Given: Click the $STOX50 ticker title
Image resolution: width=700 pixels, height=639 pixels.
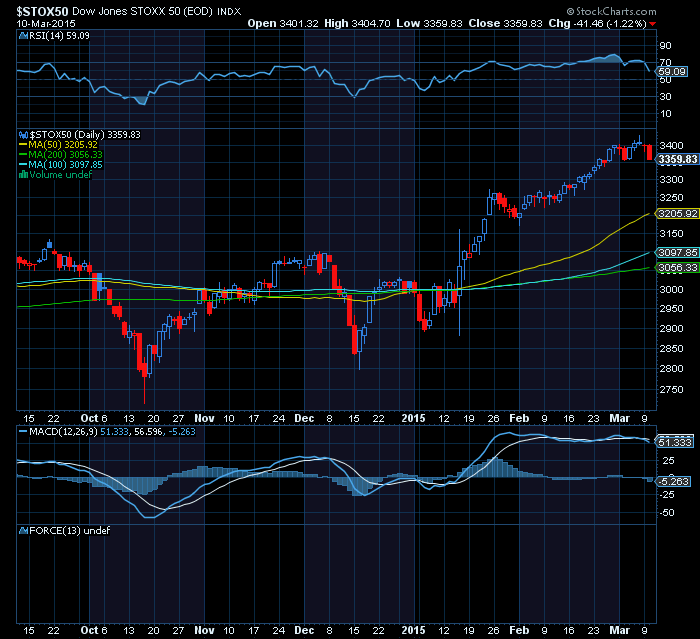Looking at the screenshot, I should pos(42,12).
